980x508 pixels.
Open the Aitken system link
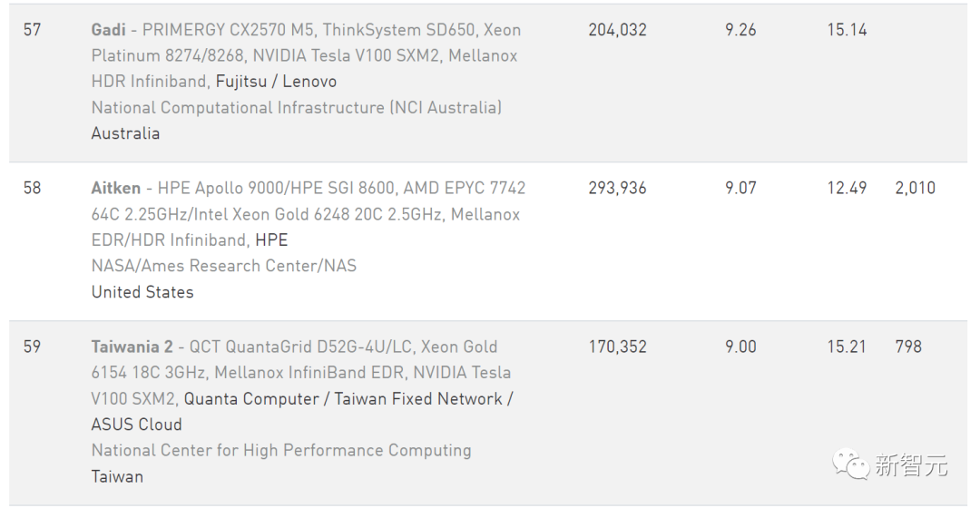pos(116,189)
